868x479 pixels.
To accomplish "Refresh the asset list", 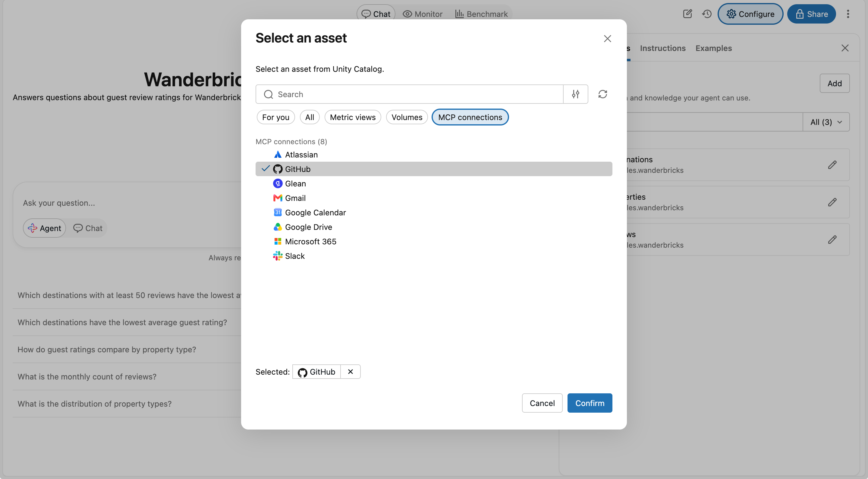I will click(602, 94).
